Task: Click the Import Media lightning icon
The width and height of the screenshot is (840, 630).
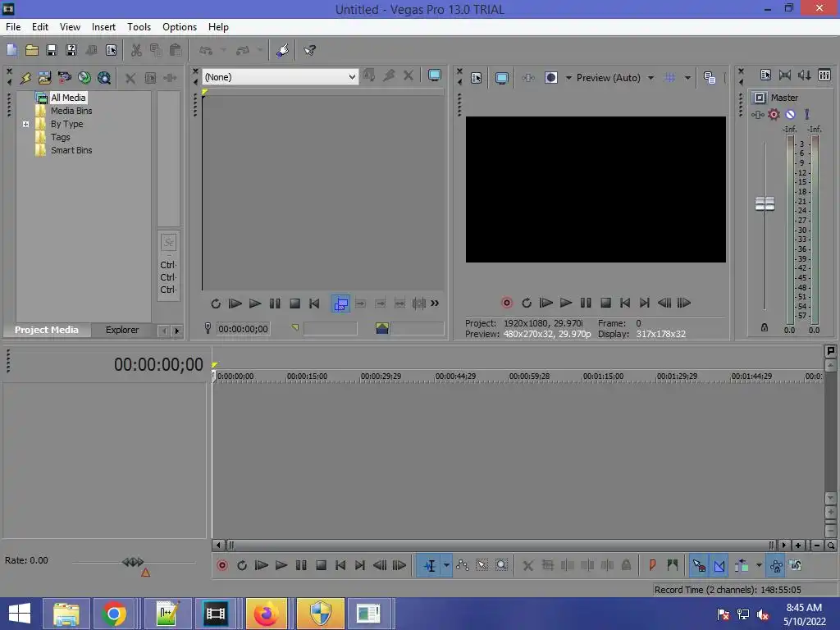Action: [25, 78]
